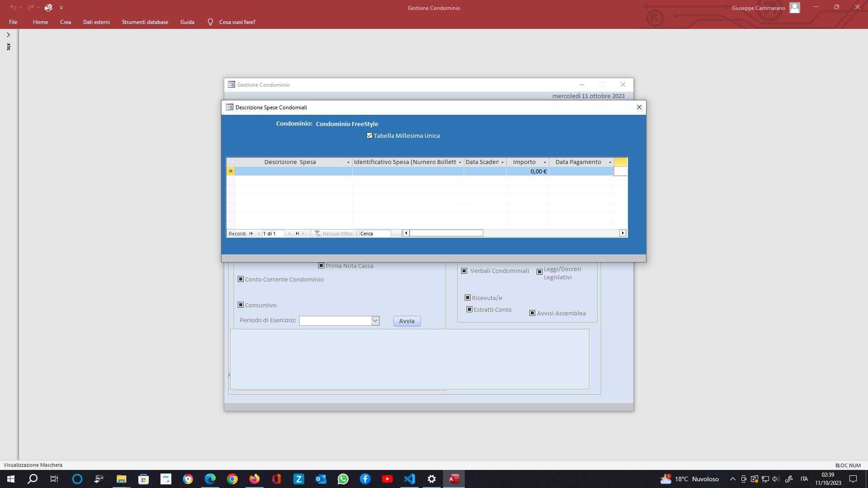Click the Avvia button
Screen dimensions: 868x488
tap(407, 321)
